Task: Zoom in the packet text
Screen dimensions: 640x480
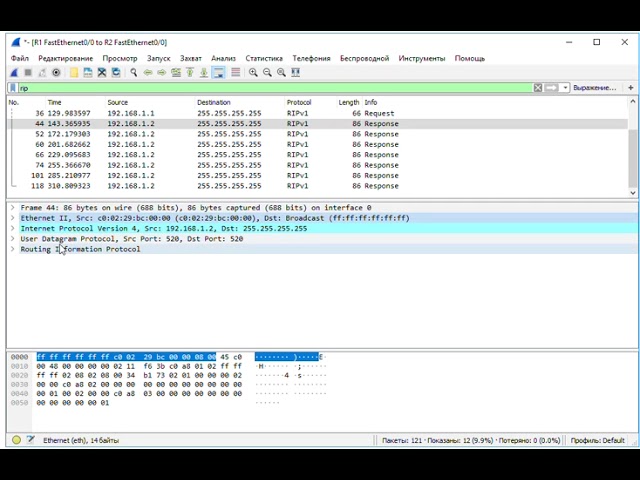Action: coord(253,73)
